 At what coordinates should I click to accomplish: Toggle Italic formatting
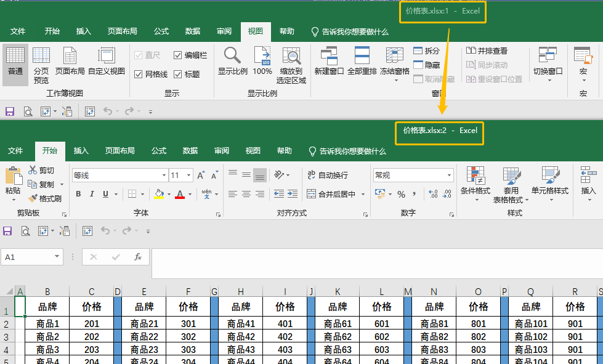click(92, 194)
